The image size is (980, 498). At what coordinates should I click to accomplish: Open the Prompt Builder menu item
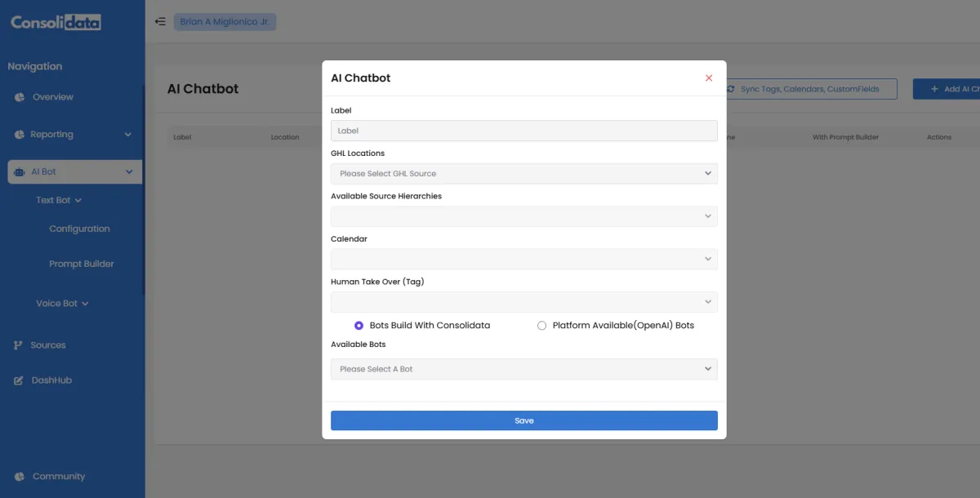82,264
